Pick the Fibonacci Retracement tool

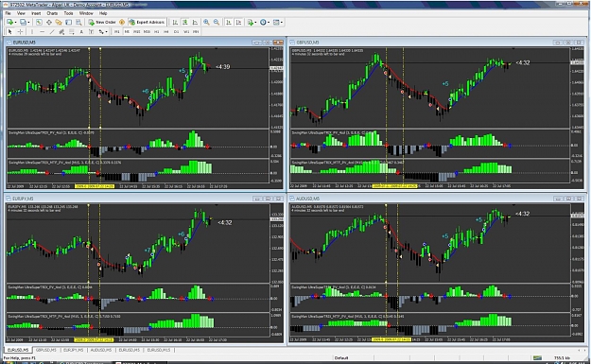pos(71,32)
